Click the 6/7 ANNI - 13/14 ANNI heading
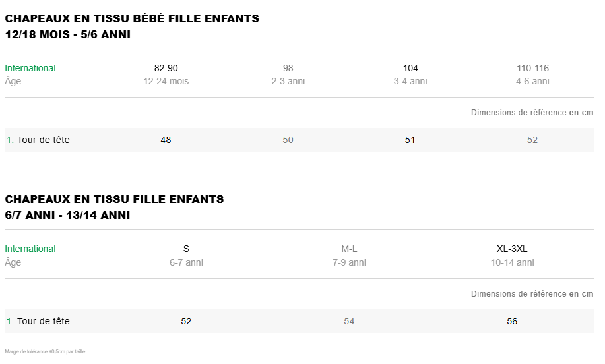This screenshot has height=364, width=605. coord(67,215)
